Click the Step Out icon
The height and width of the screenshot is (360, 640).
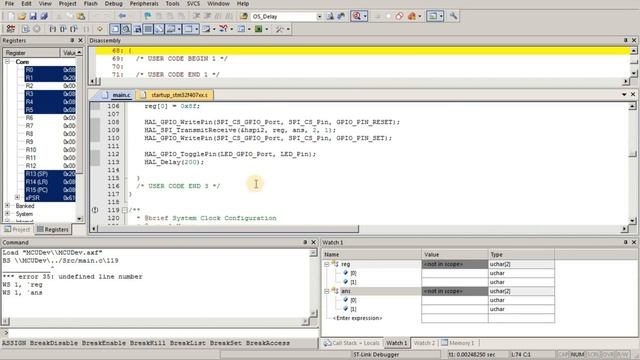click(x=74, y=29)
